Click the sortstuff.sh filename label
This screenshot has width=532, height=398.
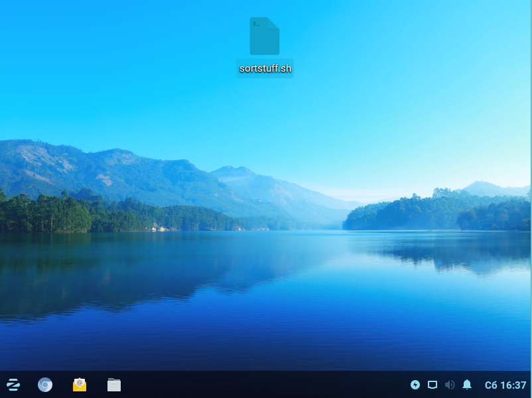tap(265, 68)
